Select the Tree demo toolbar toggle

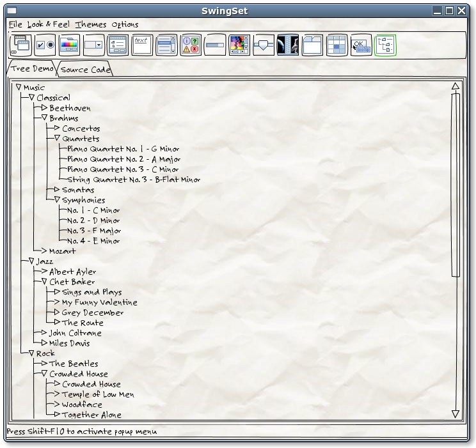[385, 45]
